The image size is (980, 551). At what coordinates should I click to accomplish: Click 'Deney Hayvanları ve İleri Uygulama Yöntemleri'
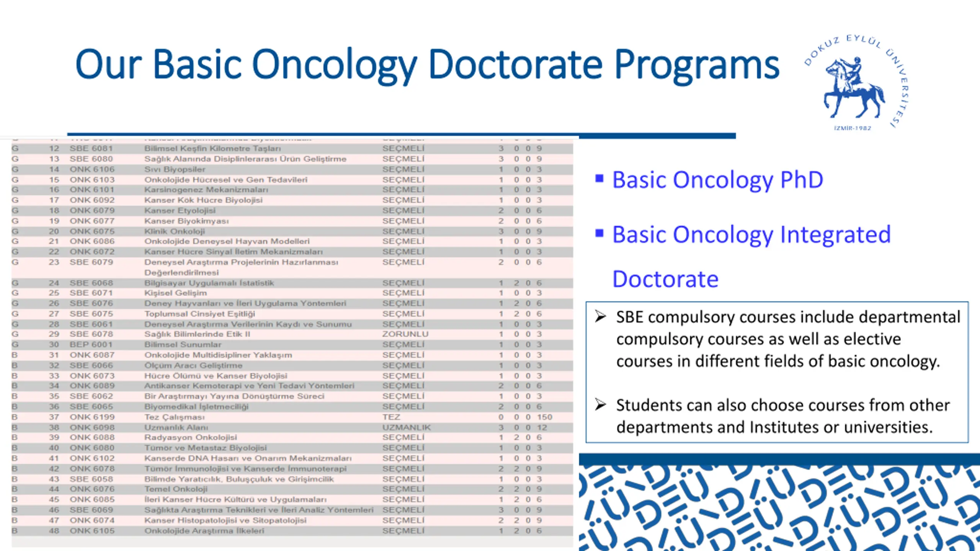(x=245, y=303)
